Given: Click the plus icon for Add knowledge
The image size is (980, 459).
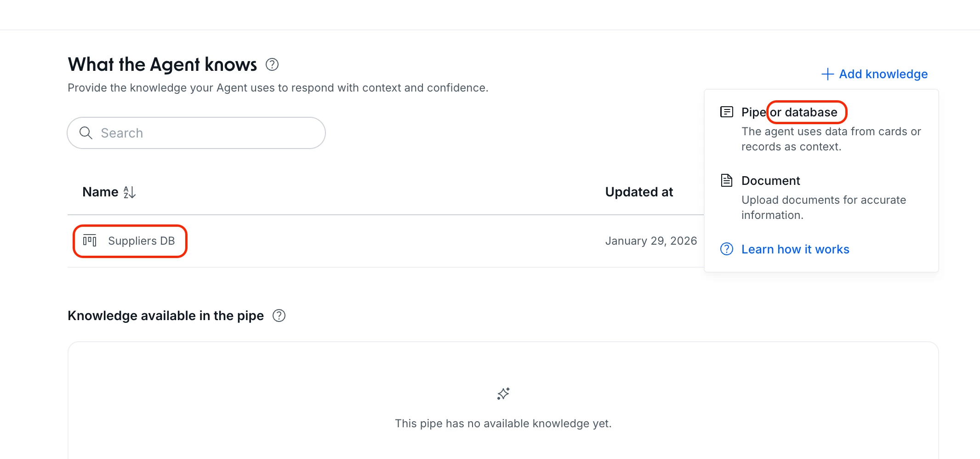Looking at the screenshot, I should [827, 74].
